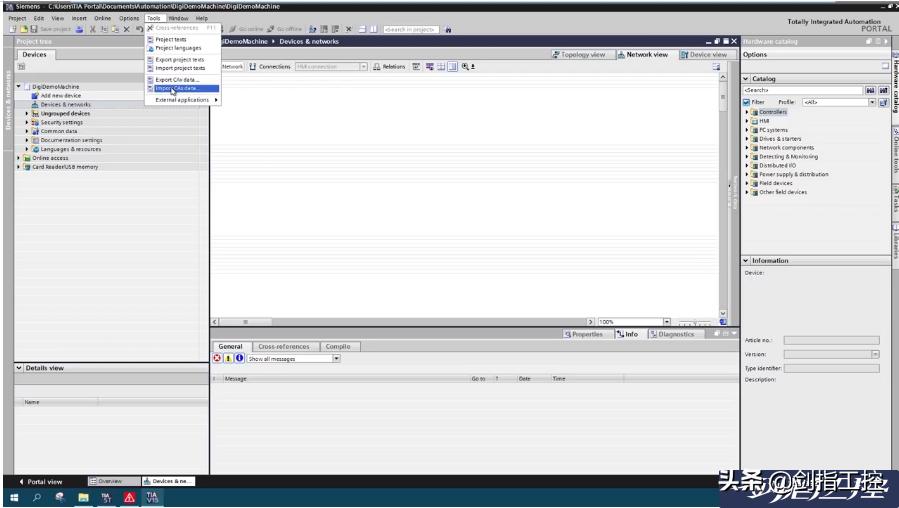899x508 pixels.
Task: Toggle the errors filter icon in Info panel
Action: tap(217, 358)
